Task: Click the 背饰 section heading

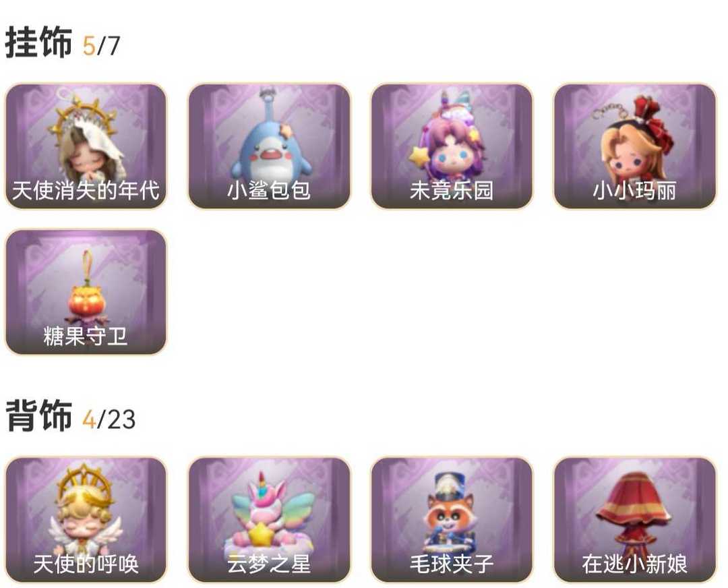Action: point(38,415)
